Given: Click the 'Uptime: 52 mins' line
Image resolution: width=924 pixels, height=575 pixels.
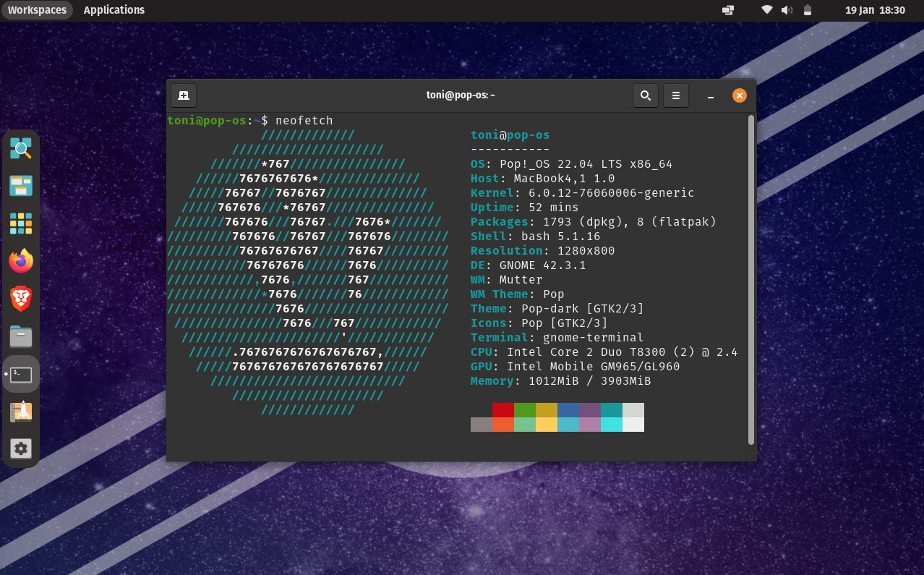Looking at the screenshot, I should point(525,208).
